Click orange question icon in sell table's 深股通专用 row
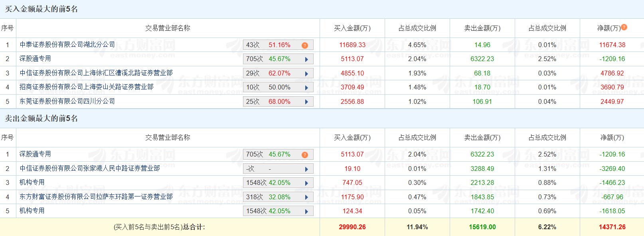This screenshot has width=644, height=236. point(305,155)
